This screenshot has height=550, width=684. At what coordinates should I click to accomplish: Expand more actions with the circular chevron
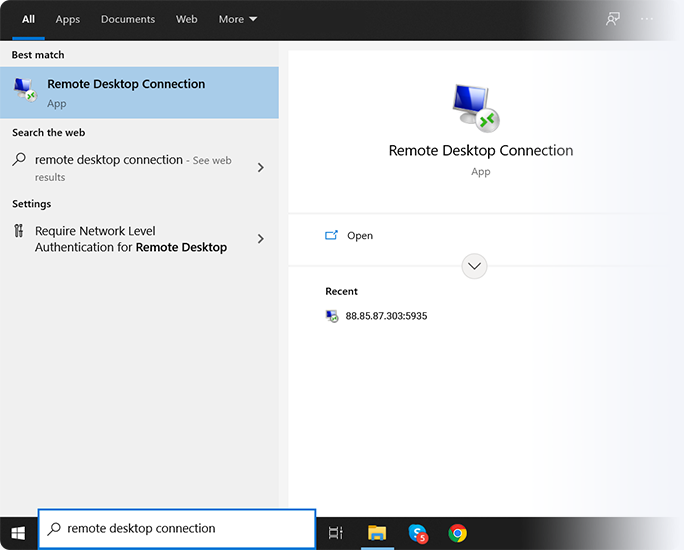pos(474,266)
